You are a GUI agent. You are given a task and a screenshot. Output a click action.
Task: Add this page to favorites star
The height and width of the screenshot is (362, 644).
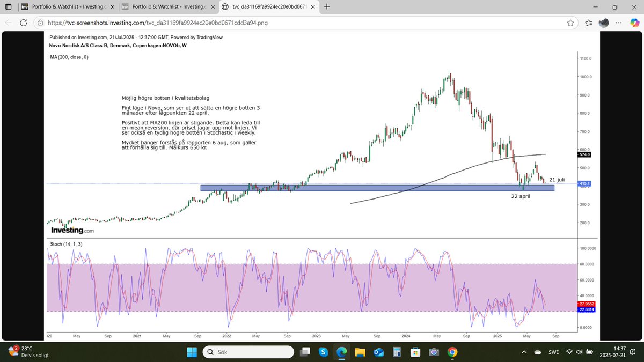pos(570,23)
